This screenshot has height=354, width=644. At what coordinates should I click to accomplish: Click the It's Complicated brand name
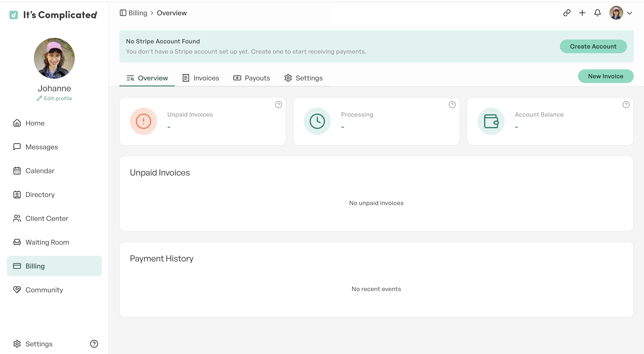[x=60, y=15]
